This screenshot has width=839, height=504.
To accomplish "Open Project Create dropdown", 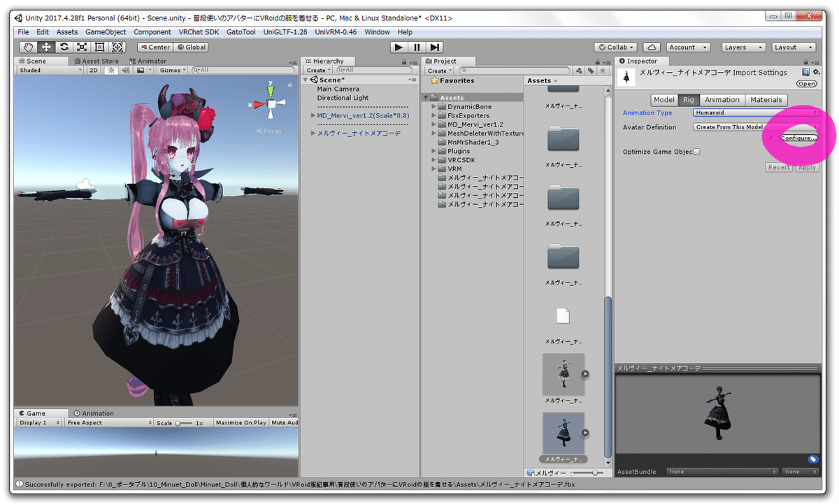I will click(x=440, y=71).
